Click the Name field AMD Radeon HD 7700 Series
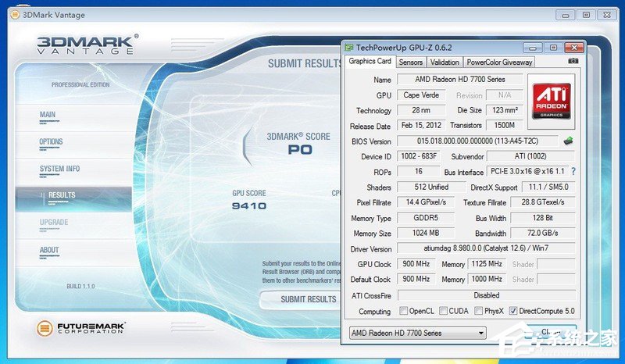The height and width of the screenshot is (364, 625). (x=460, y=80)
